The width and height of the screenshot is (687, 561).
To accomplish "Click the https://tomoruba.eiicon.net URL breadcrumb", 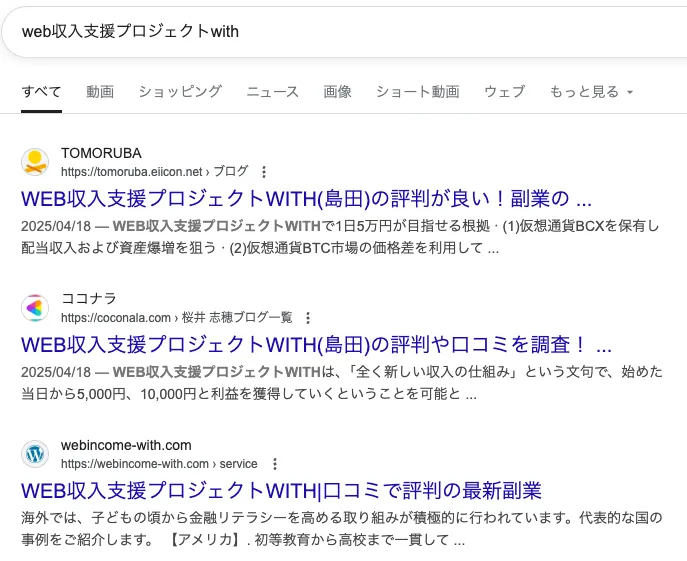I will (155, 172).
